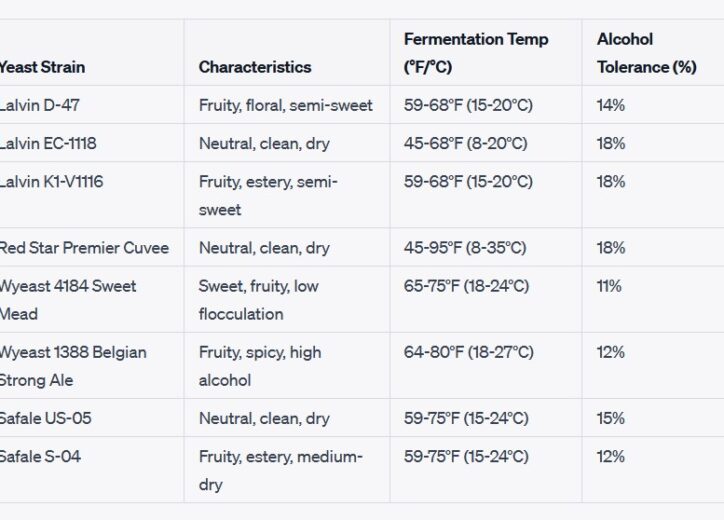Click the Yeast Strain column header
Viewport: 724px width, 520px height.
click(42, 67)
